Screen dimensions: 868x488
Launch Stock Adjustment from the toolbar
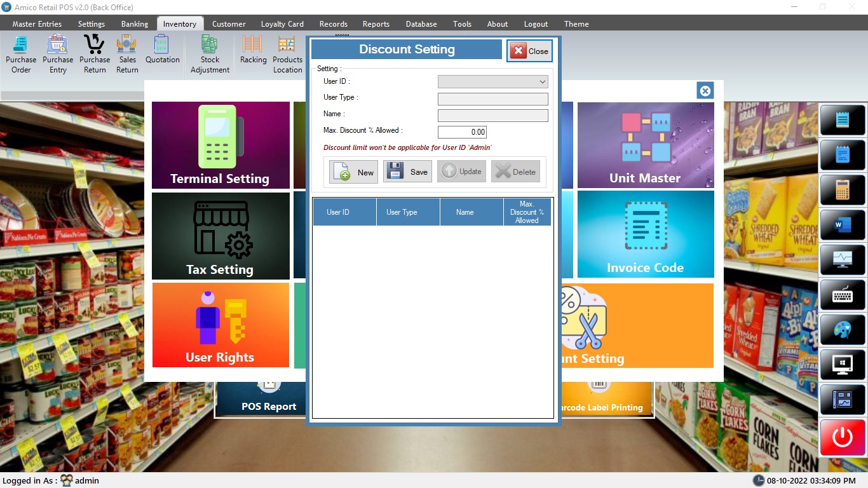[210, 53]
